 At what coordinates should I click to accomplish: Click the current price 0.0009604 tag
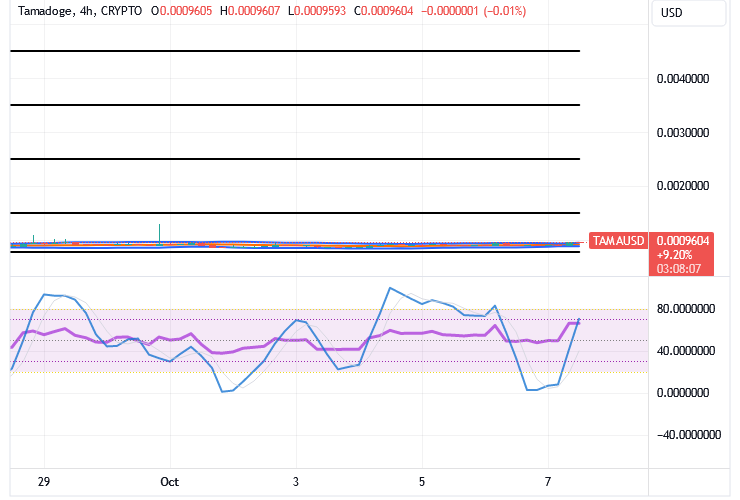pos(682,241)
